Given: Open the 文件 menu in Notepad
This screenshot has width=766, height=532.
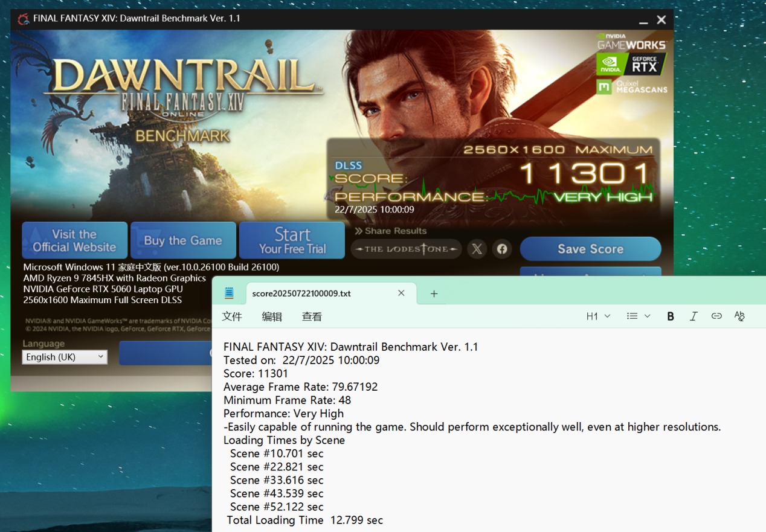Looking at the screenshot, I should (232, 316).
